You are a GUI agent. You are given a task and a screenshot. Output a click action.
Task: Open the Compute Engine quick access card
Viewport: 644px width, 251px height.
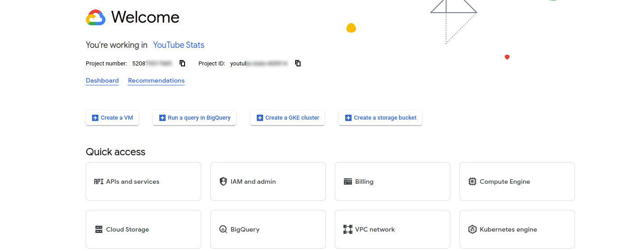517,181
